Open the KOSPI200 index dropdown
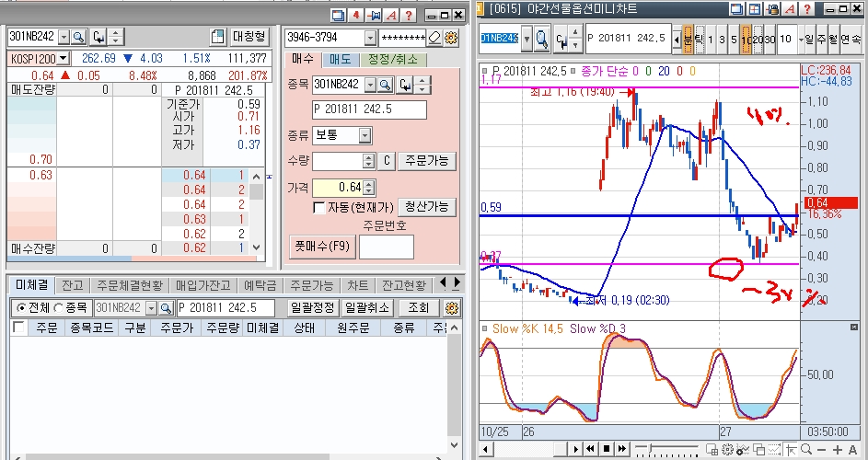868x460 pixels. click(64, 59)
